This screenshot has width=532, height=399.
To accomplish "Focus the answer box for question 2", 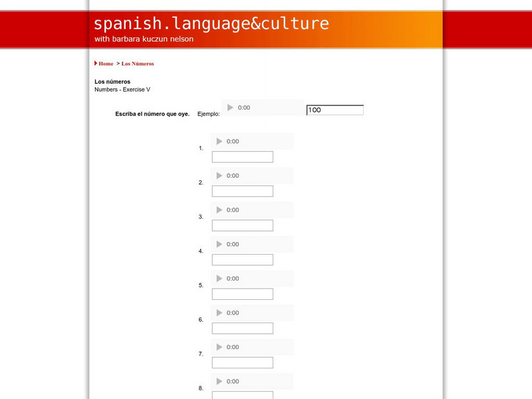I will [243, 192].
